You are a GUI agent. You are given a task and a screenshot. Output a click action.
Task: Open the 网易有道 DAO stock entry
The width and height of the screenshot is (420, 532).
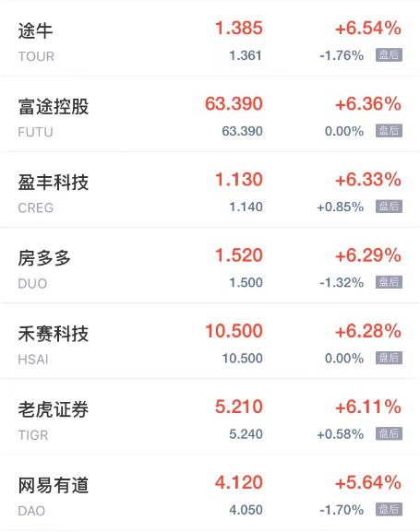[x=210, y=492]
